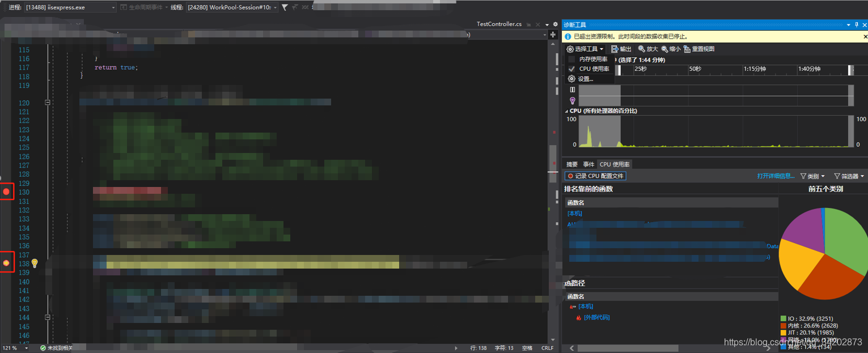
Task: Click the left selection handle on timeline
Action: (619, 70)
